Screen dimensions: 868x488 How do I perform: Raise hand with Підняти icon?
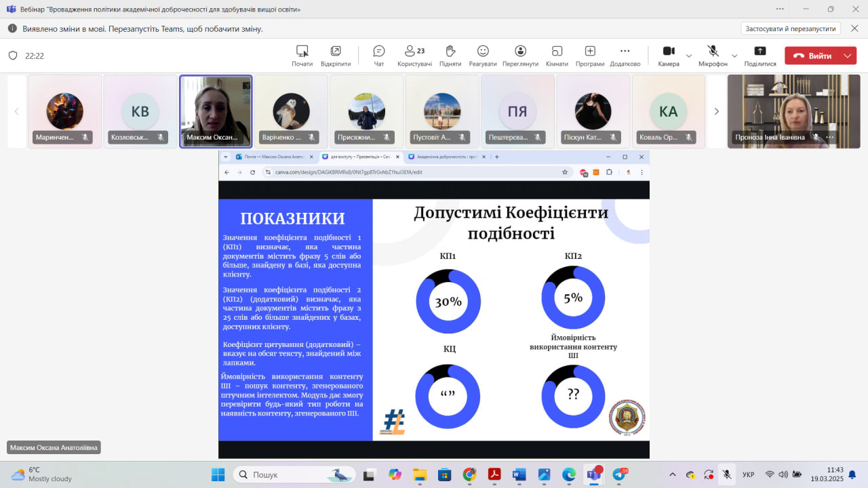point(450,56)
